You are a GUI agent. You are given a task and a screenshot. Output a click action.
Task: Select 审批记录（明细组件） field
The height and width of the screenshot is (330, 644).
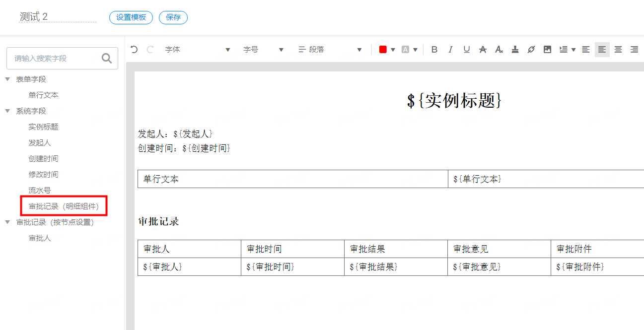tap(64, 206)
